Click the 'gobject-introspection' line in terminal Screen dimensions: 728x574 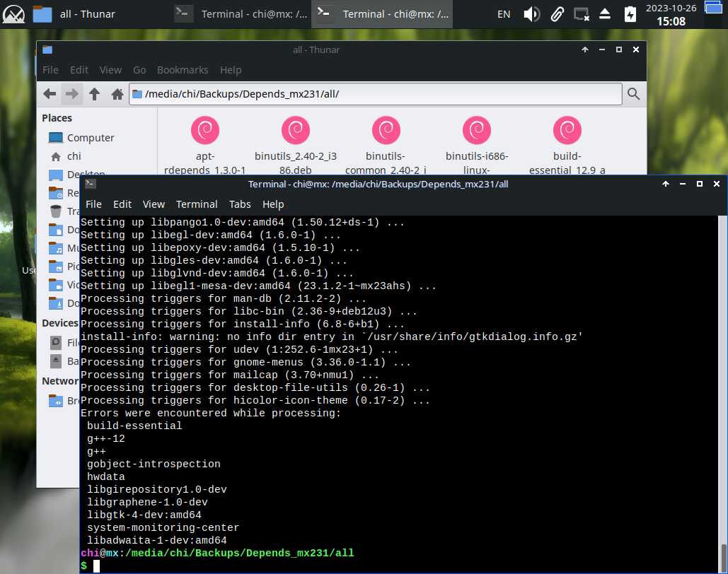coord(154,464)
